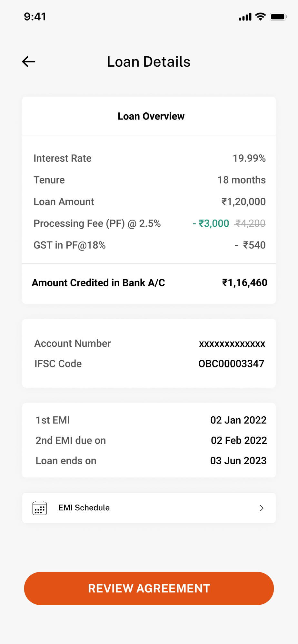298x644 pixels.
Task: Open the EMI Schedule calendar icon
Action: pyautogui.click(x=40, y=508)
